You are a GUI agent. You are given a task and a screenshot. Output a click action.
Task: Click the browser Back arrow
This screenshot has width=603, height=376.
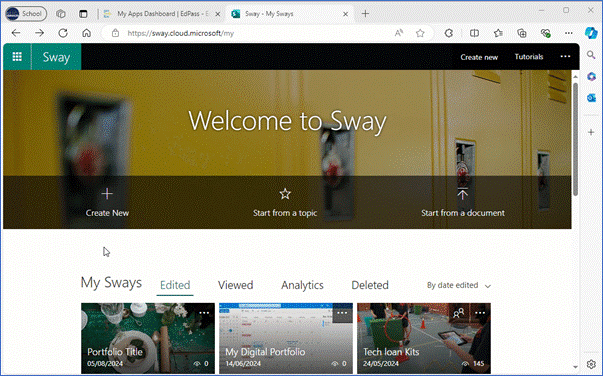point(16,33)
